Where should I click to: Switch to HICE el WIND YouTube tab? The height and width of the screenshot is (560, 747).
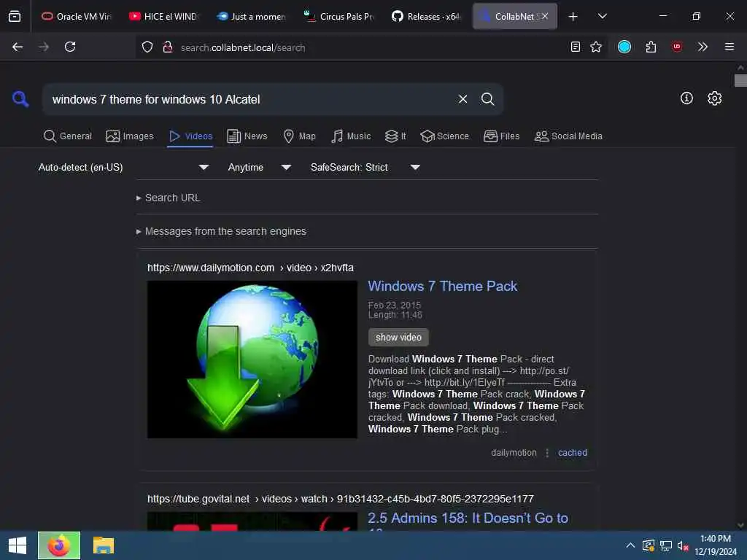tap(163, 16)
